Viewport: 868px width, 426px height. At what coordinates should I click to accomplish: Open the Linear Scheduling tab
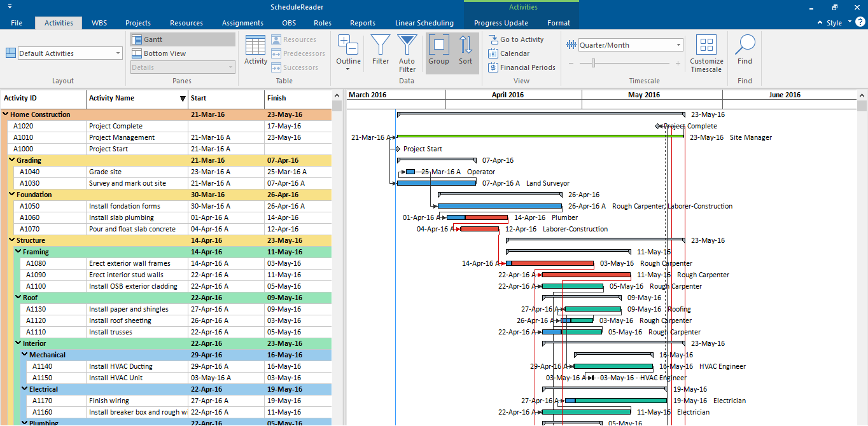[x=424, y=23]
